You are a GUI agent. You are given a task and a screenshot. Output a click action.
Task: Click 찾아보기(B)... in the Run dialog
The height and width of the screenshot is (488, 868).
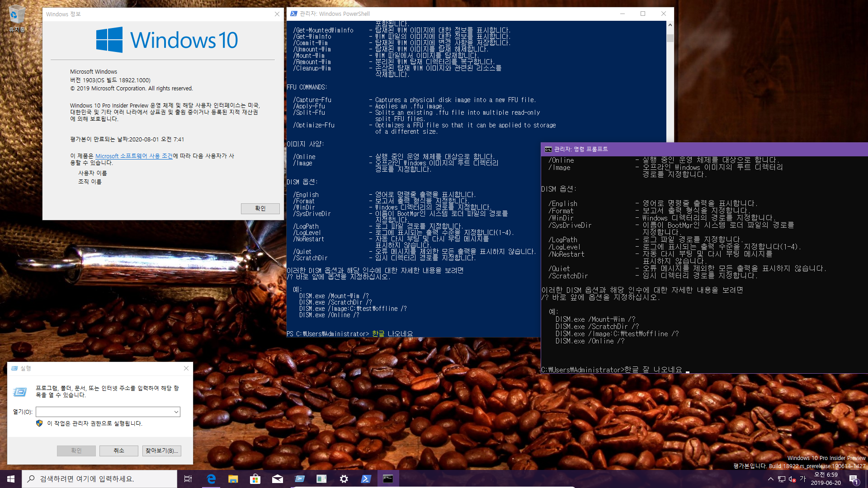[x=162, y=450]
